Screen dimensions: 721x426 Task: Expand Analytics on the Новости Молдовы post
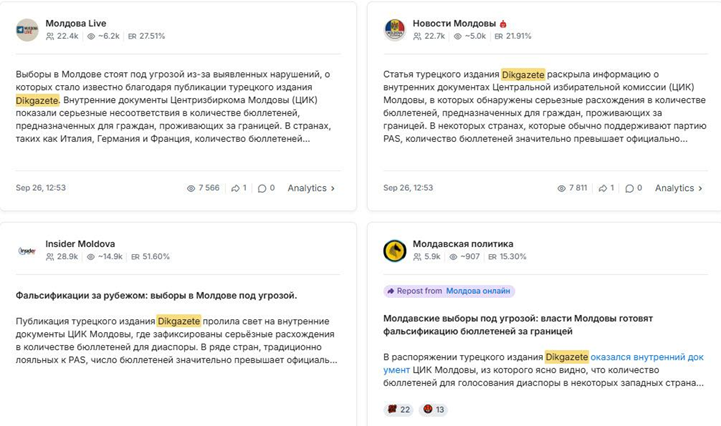[x=679, y=188]
